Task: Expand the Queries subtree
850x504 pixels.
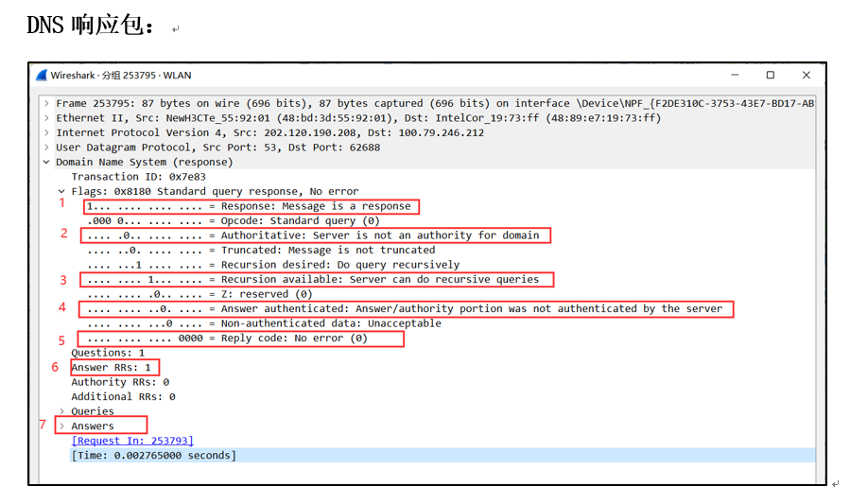Action: (61, 410)
